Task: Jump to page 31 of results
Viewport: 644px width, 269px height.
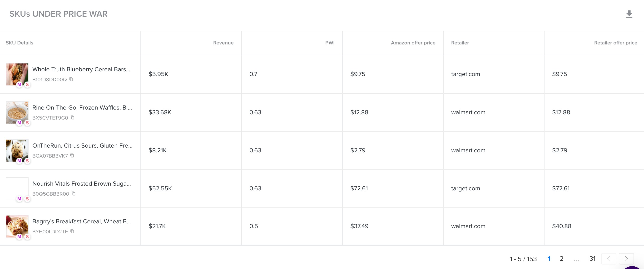Action: click(592, 259)
